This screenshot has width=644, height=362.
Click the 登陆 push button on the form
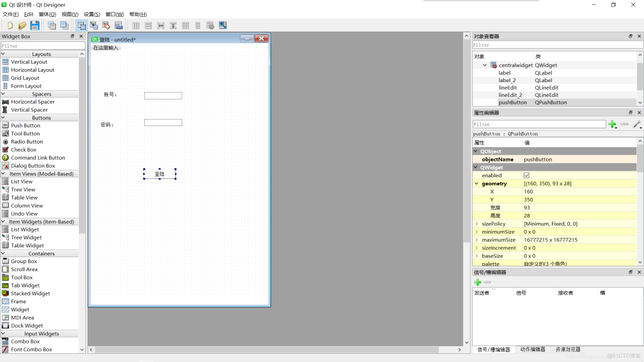click(x=159, y=173)
